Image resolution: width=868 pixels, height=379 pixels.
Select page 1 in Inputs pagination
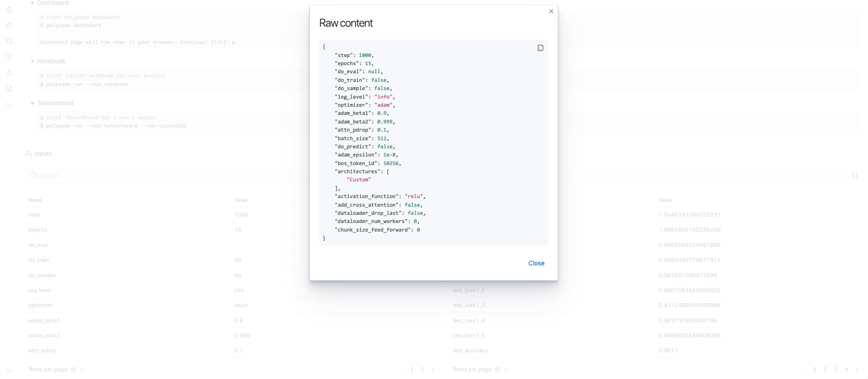click(x=412, y=370)
